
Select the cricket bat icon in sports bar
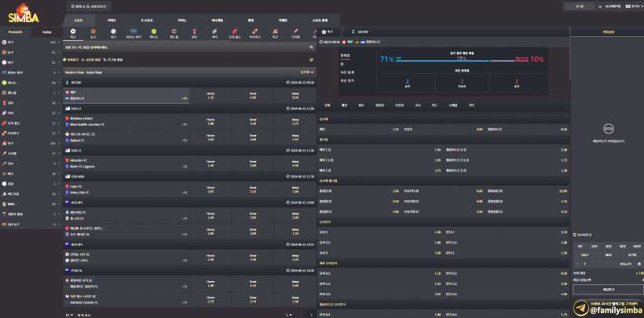point(295,31)
